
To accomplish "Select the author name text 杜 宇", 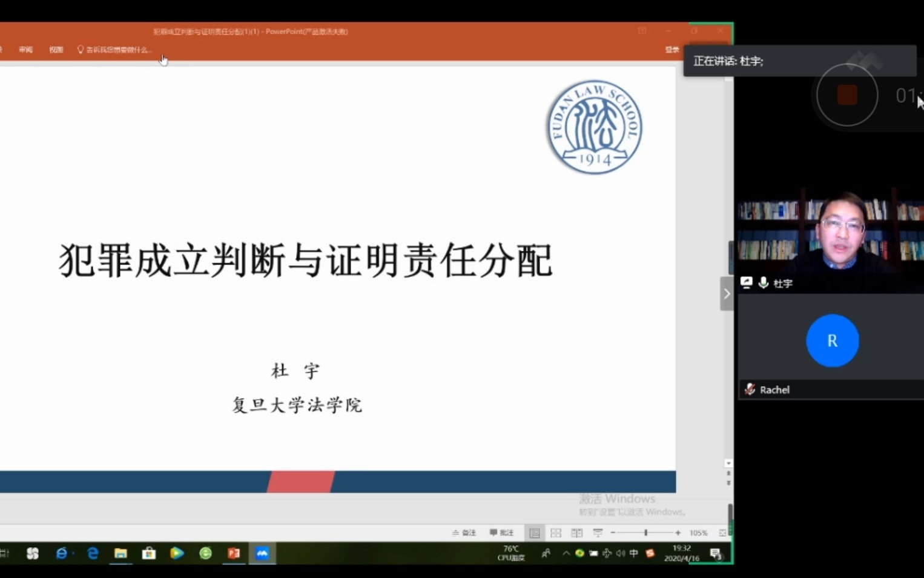I will click(x=295, y=371).
